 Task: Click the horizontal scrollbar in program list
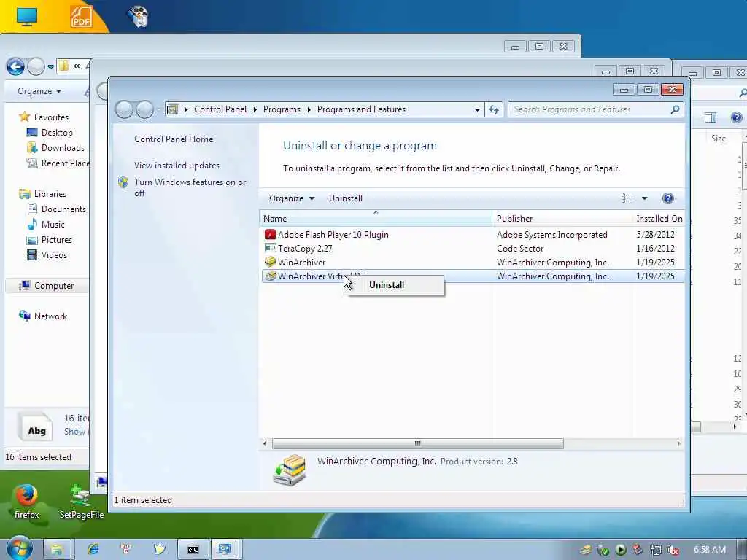point(418,443)
